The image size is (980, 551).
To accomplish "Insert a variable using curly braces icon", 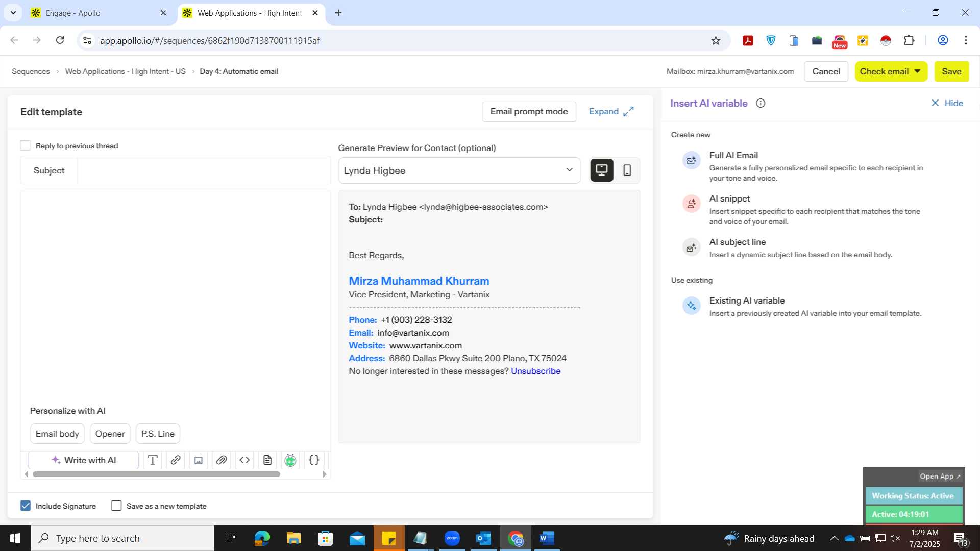I will pyautogui.click(x=314, y=460).
